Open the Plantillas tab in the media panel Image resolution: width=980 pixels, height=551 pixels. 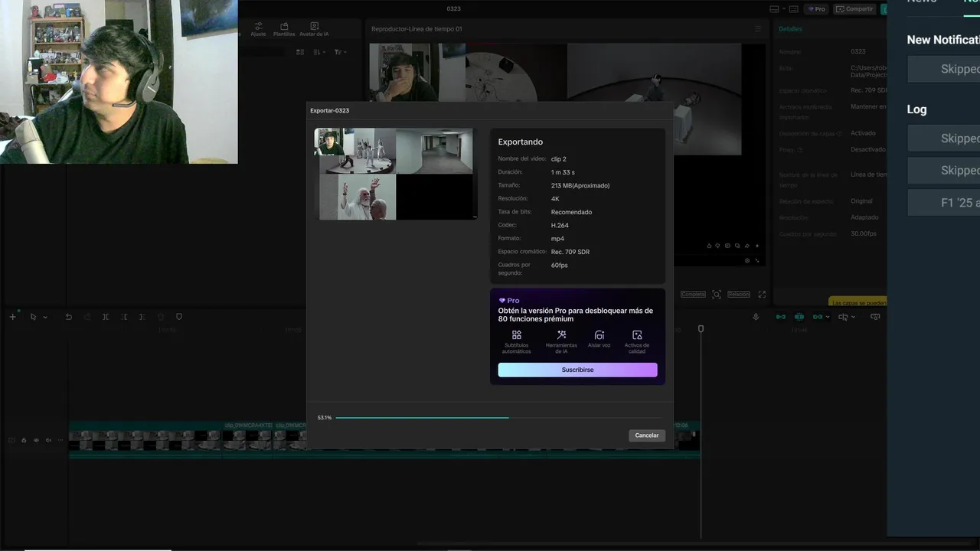pos(284,29)
